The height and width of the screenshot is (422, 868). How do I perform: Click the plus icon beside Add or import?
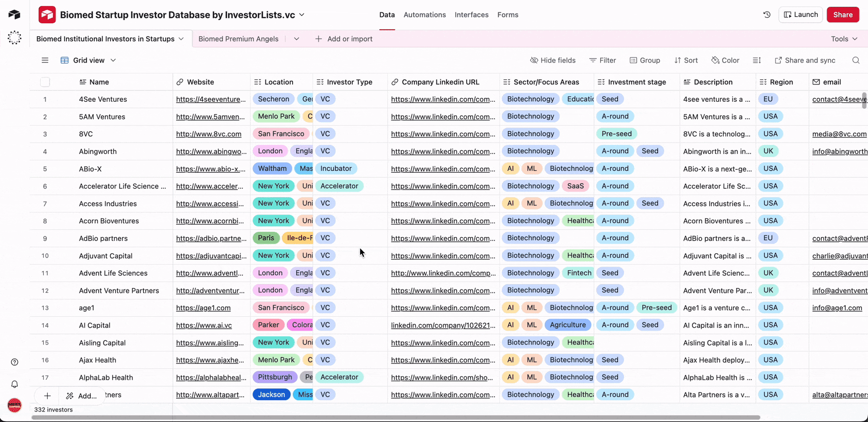(x=318, y=39)
